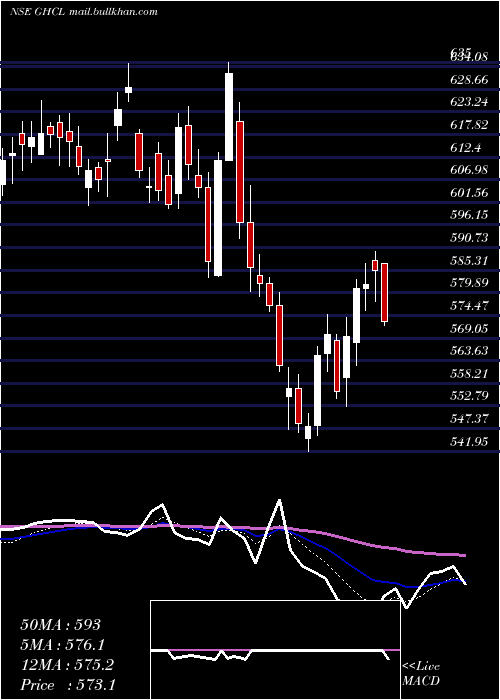The width and height of the screenshot is (500, 700).
Task: Click the 12MA : 575.2 readout
Action: [67, 665]
